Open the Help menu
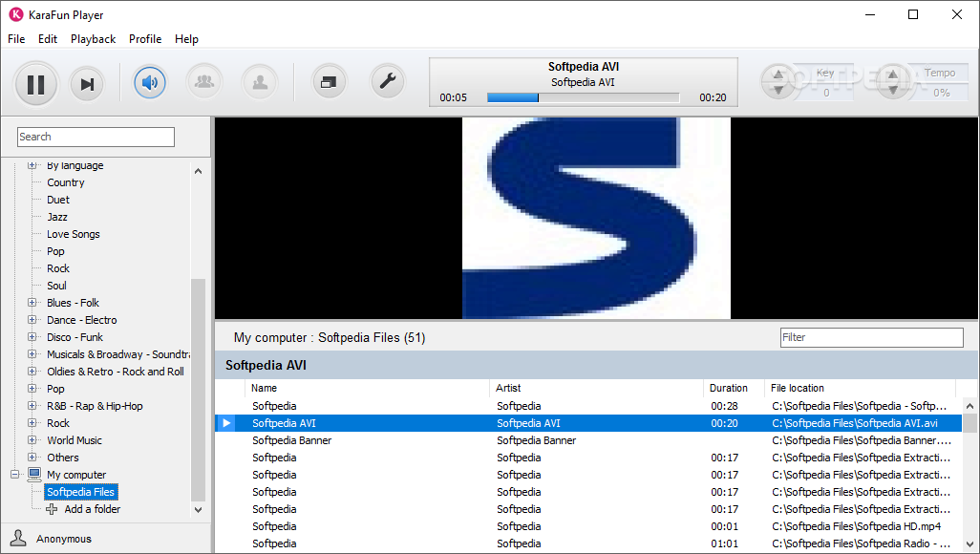The image size is (980, 554). tap(186, 39)
